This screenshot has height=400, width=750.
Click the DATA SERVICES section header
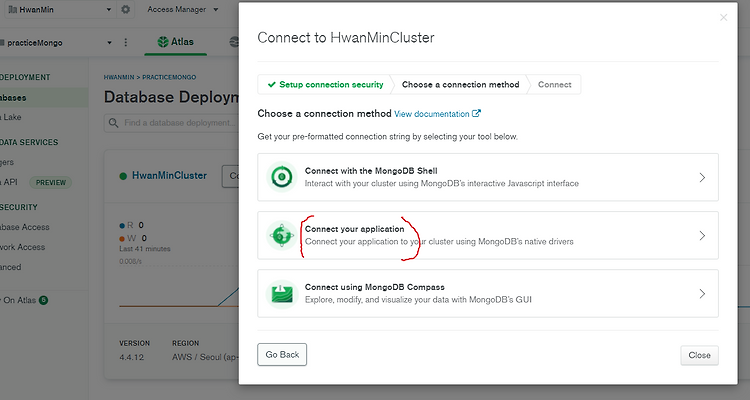point(29,142)
